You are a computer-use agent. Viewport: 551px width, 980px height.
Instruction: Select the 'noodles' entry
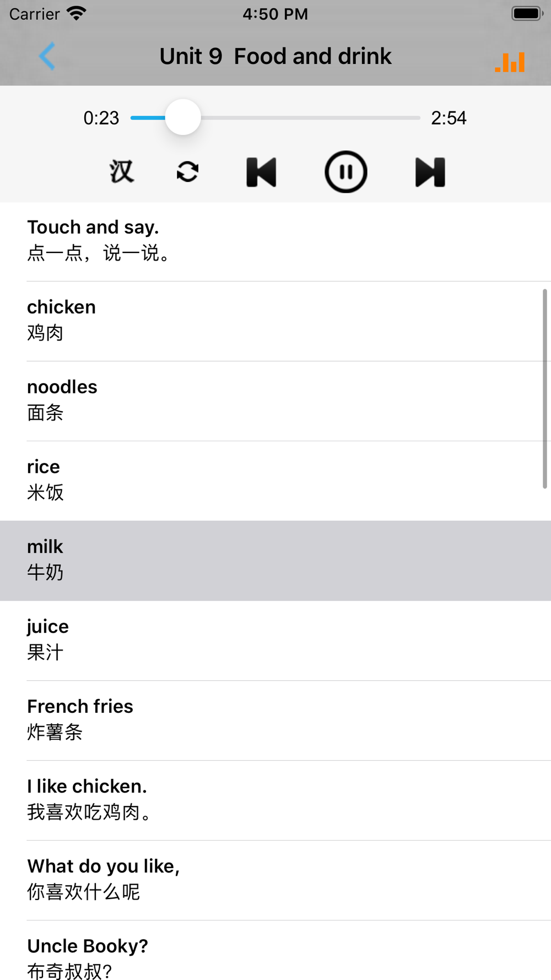point(275,401)
